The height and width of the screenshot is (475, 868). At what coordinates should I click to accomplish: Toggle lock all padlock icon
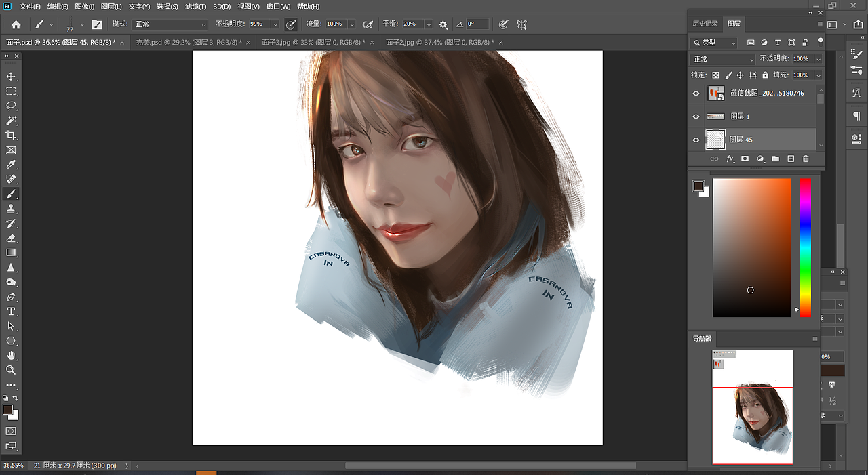pyautogui.click(x=765, y=75)
